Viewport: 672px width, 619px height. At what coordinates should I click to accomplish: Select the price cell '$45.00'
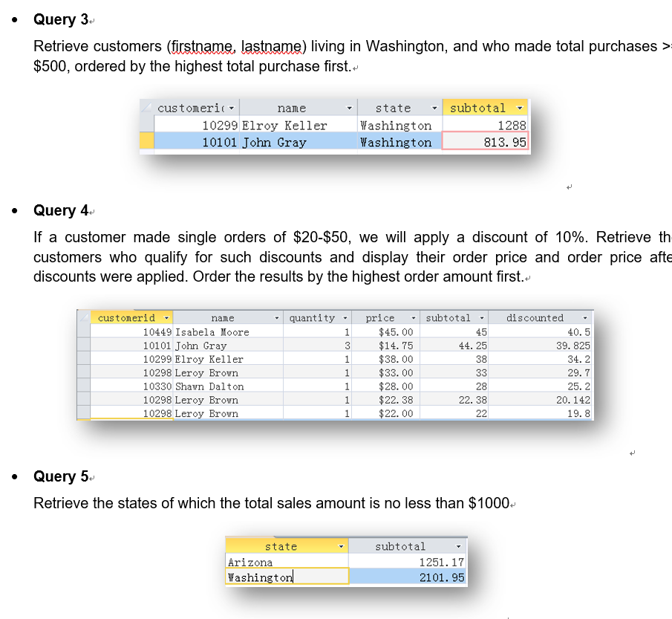click(385, 331)
